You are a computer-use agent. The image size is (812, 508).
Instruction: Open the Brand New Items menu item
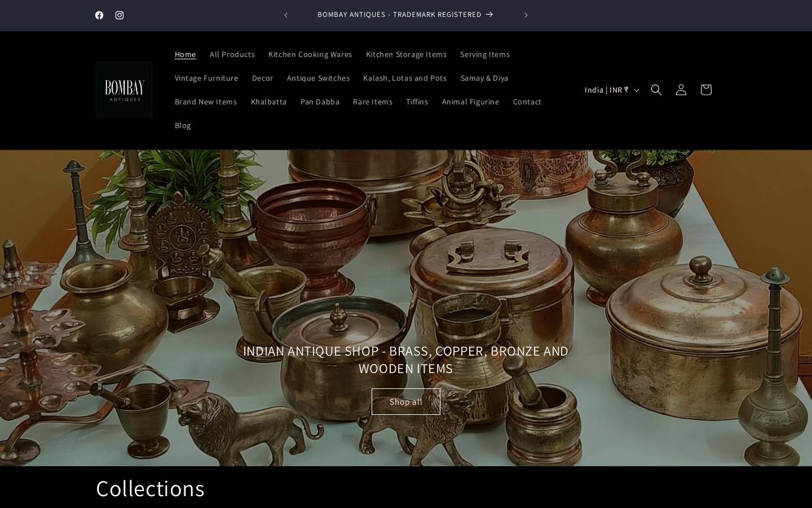206,102
